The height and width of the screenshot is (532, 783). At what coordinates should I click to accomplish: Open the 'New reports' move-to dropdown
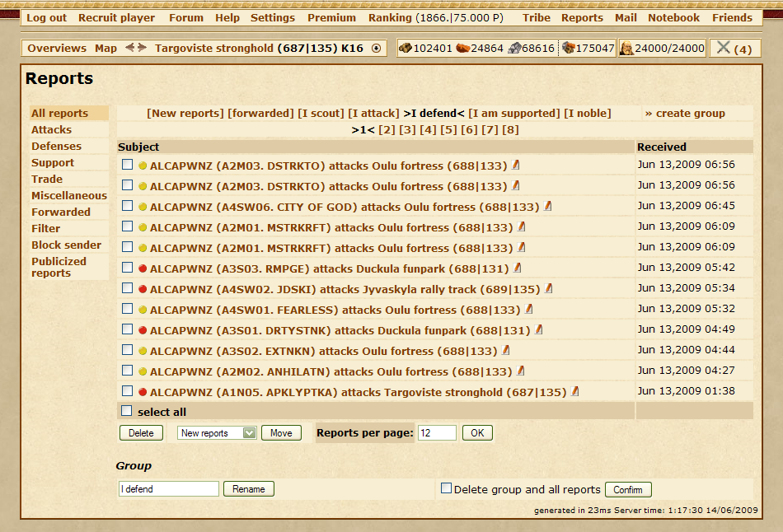pos(218,433)
